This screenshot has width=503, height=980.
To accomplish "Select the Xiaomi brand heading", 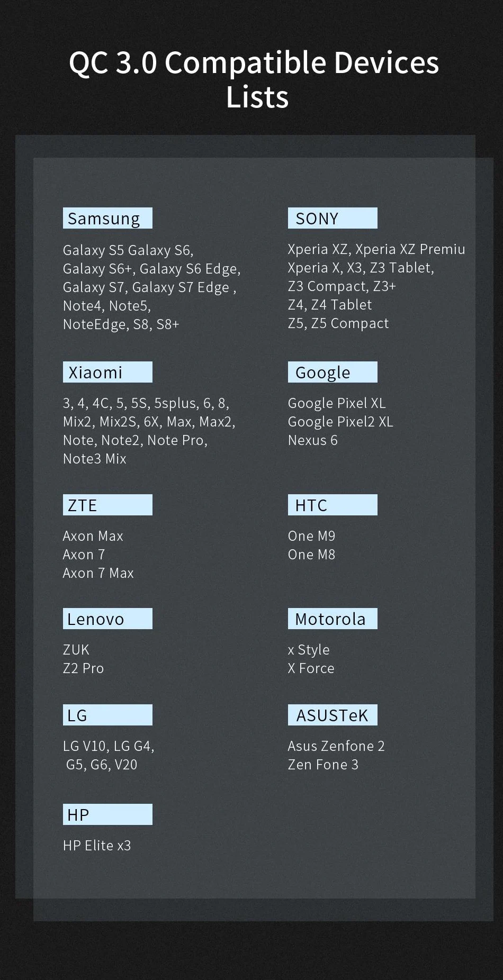I will point(107,373).
